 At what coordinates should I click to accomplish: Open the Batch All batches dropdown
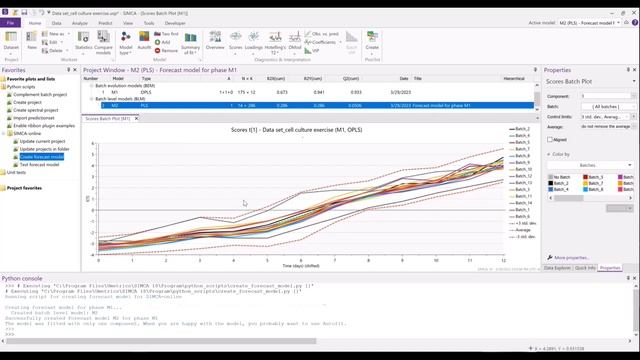(608, 107)
